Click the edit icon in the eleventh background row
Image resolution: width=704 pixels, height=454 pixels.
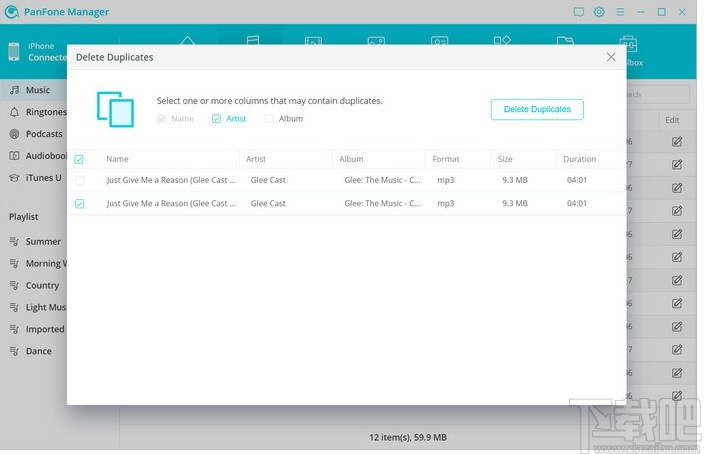coord(677,373)
